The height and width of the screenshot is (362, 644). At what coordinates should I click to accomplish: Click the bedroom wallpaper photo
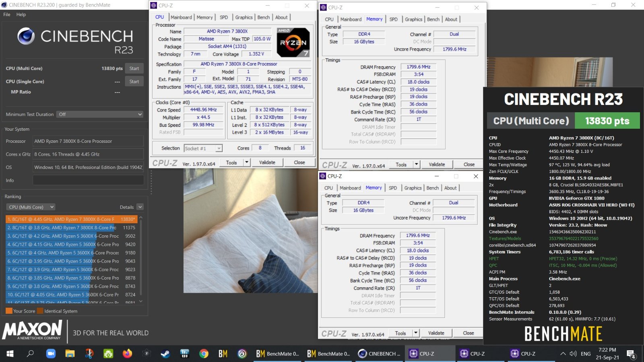[250, 230]
